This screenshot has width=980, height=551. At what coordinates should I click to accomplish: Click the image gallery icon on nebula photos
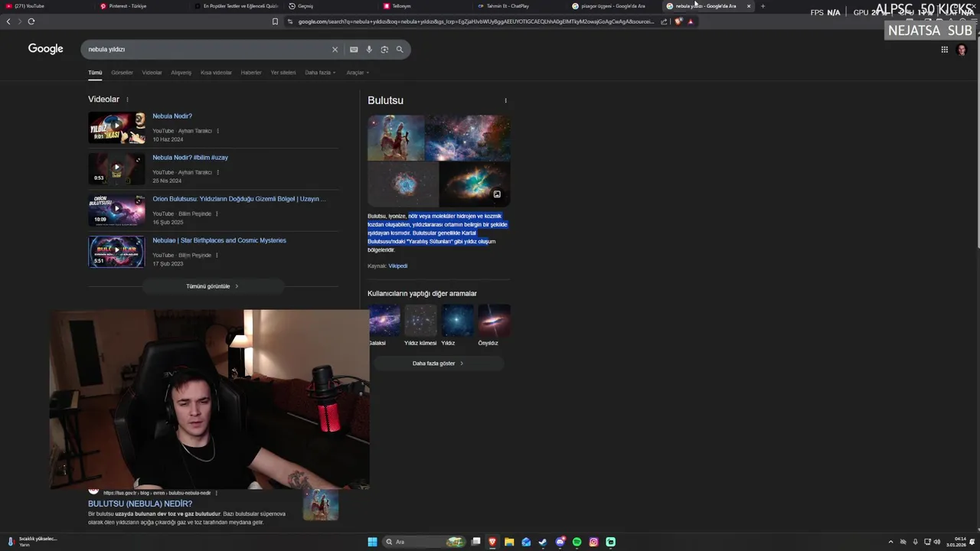[497, 194]
